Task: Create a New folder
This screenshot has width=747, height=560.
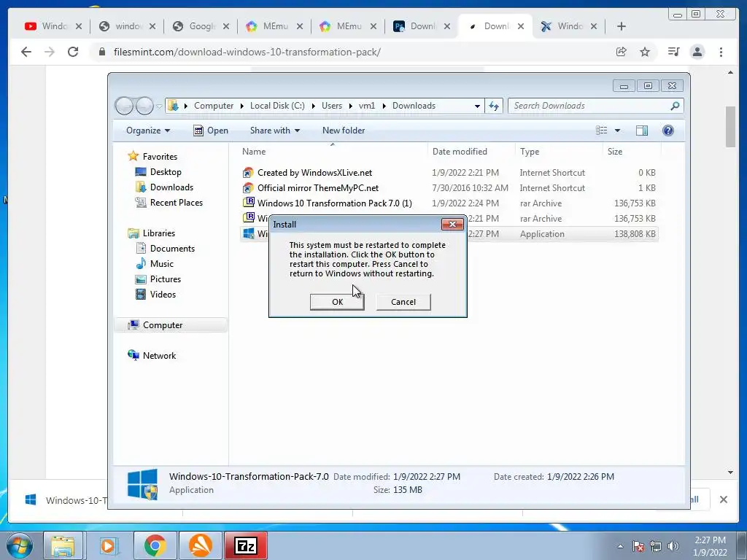Action: coord(344,131)
